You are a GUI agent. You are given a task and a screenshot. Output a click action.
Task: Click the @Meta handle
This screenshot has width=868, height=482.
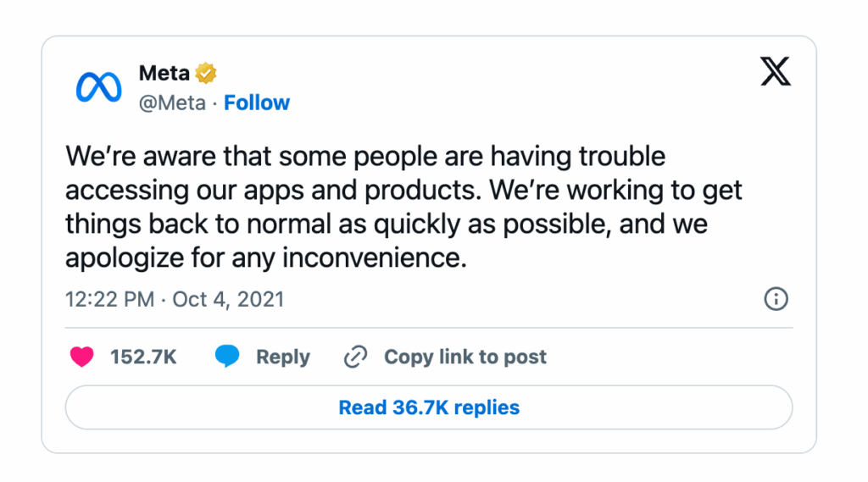tap(172, 102)
